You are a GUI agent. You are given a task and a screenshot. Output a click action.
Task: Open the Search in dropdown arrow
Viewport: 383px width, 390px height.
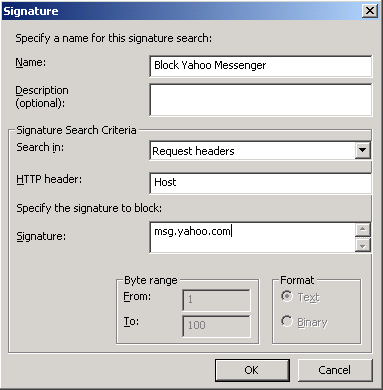[x=362, y=151]
